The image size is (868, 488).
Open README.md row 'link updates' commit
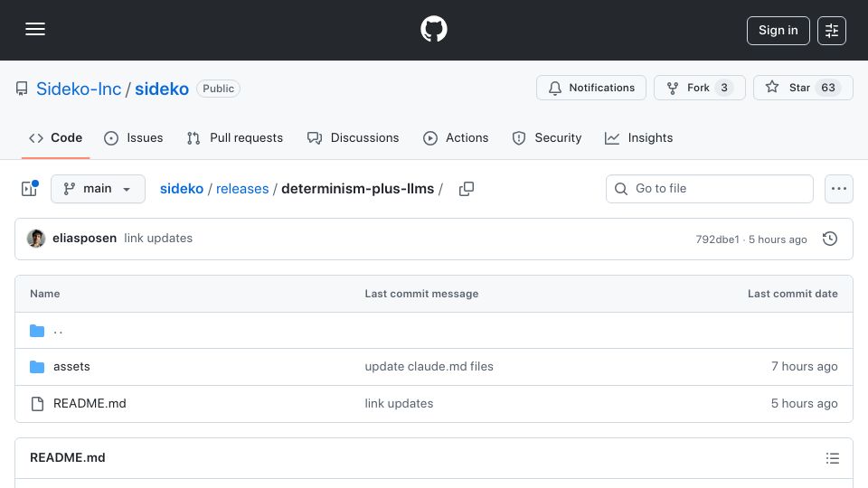pyautogui.click(x=399, y=403)
